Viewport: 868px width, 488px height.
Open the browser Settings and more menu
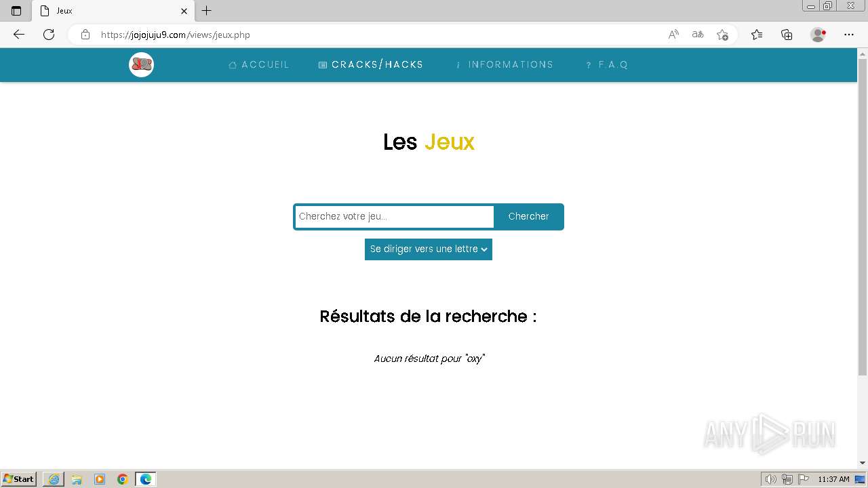click(849, 35)
